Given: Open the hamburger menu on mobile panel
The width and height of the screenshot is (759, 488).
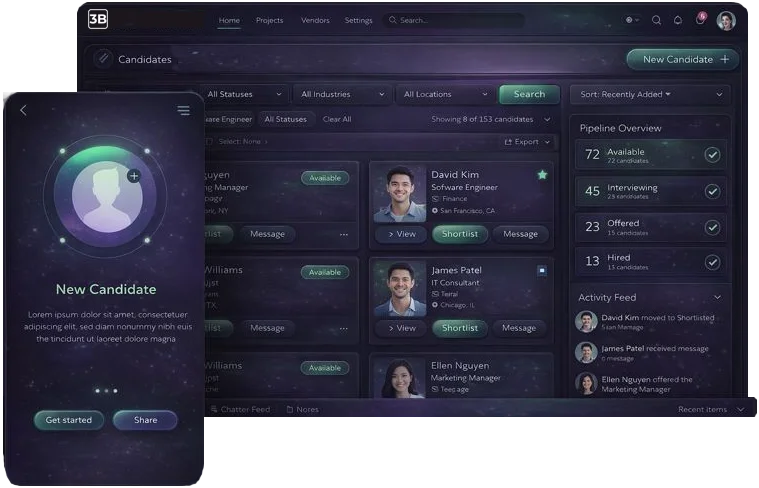Looking at the screenshot, I should coord(183,110).
